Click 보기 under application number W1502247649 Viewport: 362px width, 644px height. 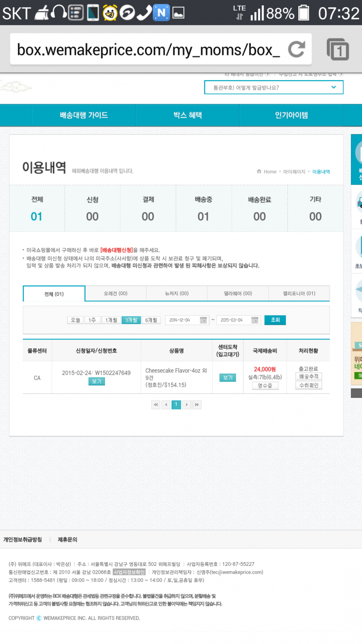[96, 381]
